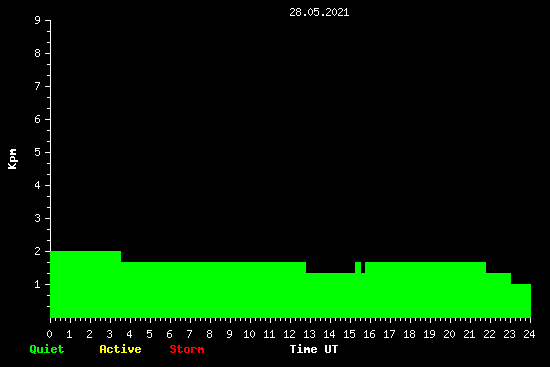
Task: Click value 9 on the Kp axis
Action: 38,20
